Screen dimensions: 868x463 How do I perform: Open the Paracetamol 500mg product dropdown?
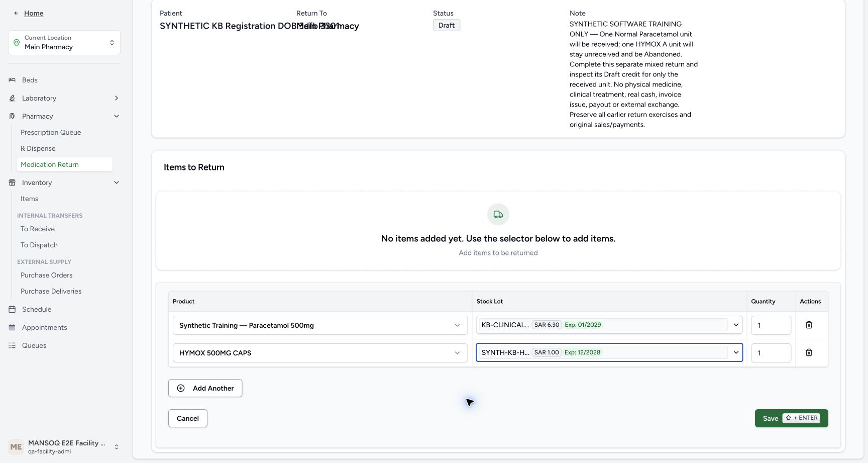320,325
